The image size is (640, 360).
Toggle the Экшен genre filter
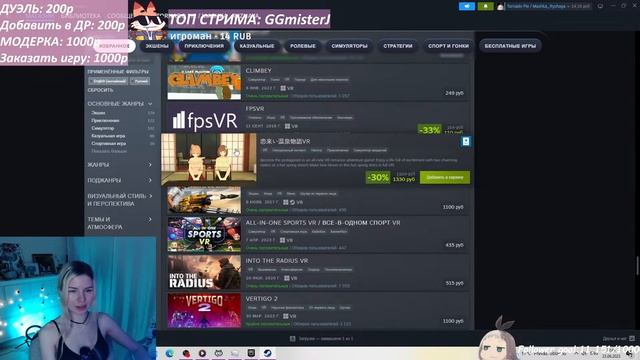(x=98, y=113)
